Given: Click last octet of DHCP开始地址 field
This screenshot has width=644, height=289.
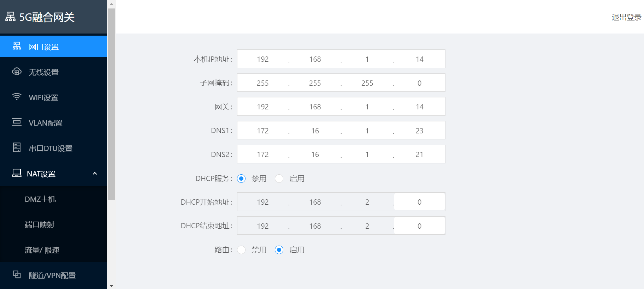Looking at the screenshot, I should tap(419, 202).
